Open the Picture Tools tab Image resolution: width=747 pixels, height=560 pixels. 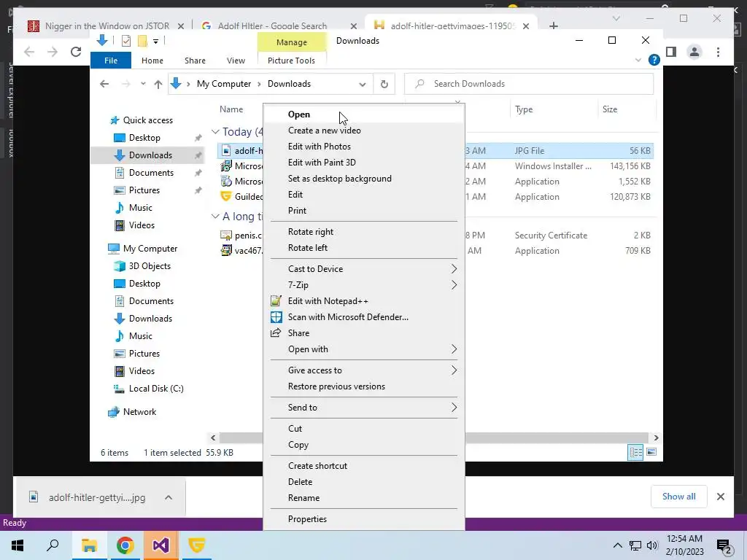(x=291, y=61)
